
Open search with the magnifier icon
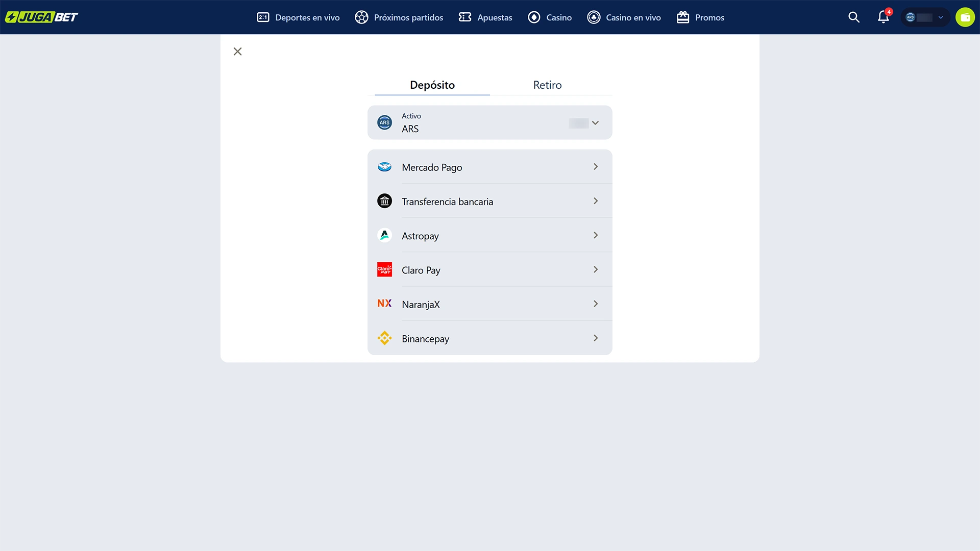tap(854, 17)
